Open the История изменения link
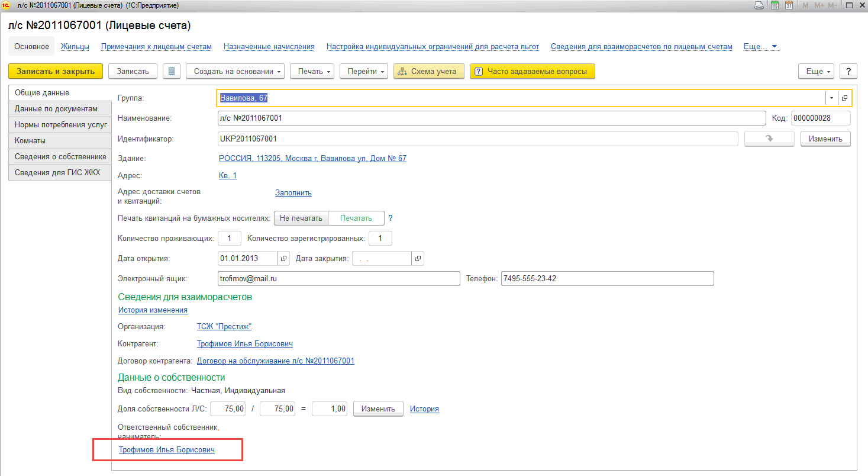This screenshot has width=868, height=476. point(153,310)
